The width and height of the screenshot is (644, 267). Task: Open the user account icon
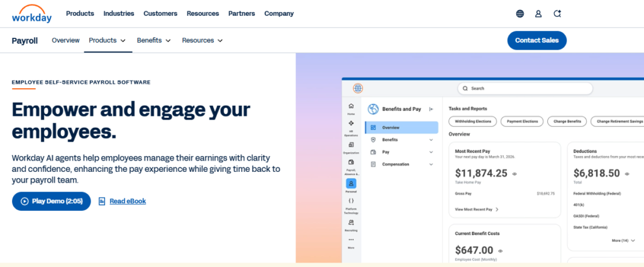tap(538, 14)
